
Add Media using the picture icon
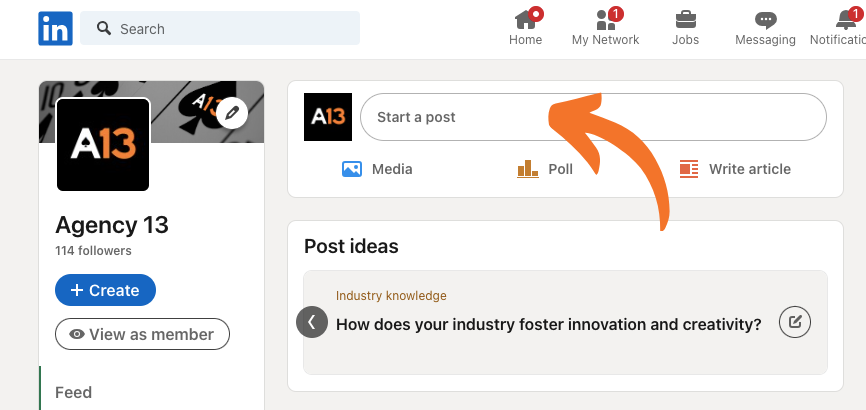click(x=351, y=169)
